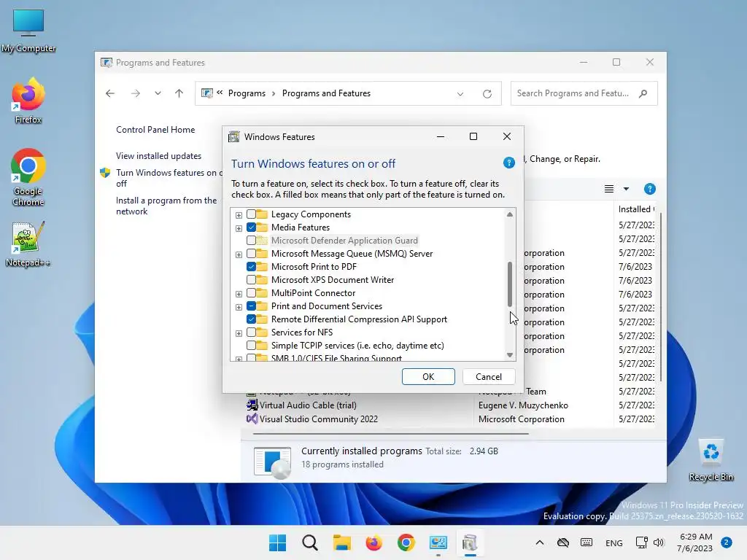The image size is (747, 560).
Task: Open Chrome from the taskbar
Action: (406, 542)
